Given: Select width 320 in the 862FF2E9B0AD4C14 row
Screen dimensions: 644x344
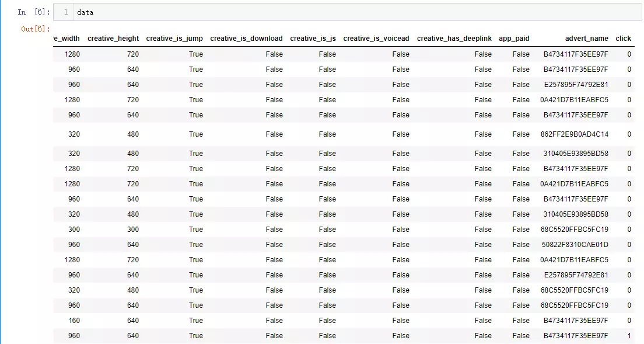Looking at the screenshot, I should pos(74,134).
